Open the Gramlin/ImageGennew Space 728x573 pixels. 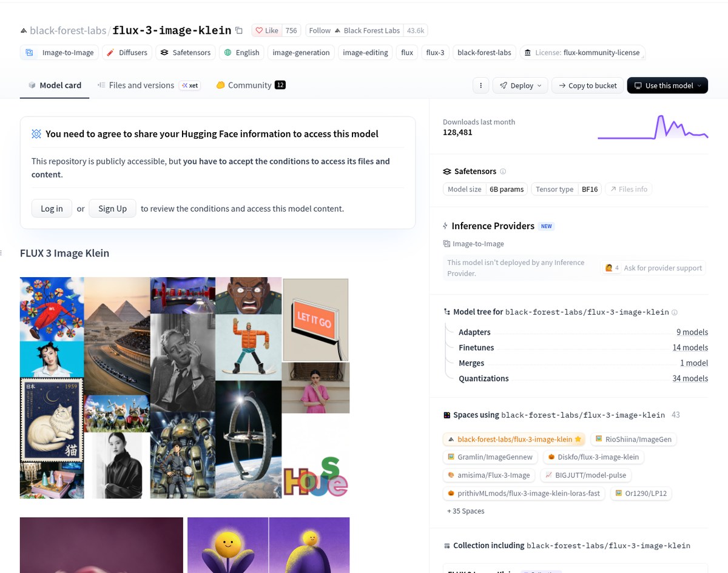click(x=490, y=457)
